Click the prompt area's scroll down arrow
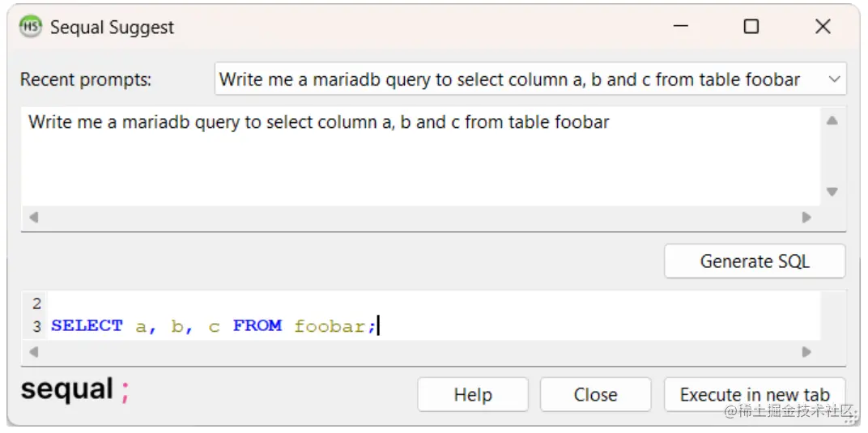Image resolution: width=868 pixels, height=433 pixels. coord(832,192)
